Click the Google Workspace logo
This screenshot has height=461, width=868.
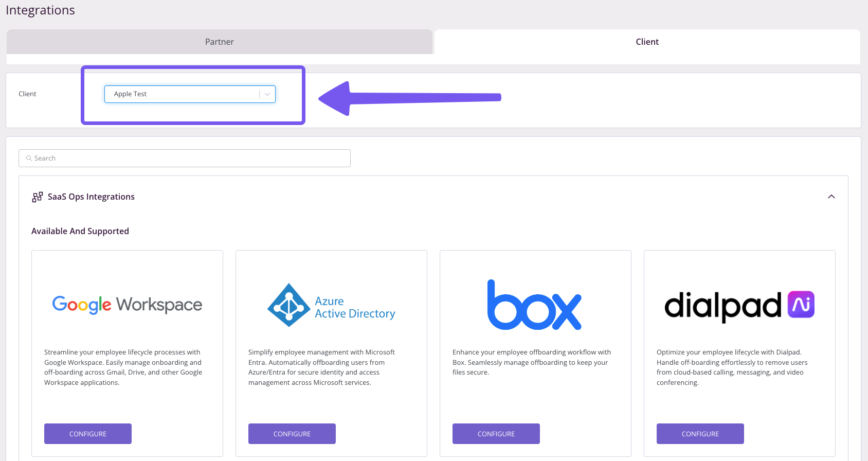127,305
